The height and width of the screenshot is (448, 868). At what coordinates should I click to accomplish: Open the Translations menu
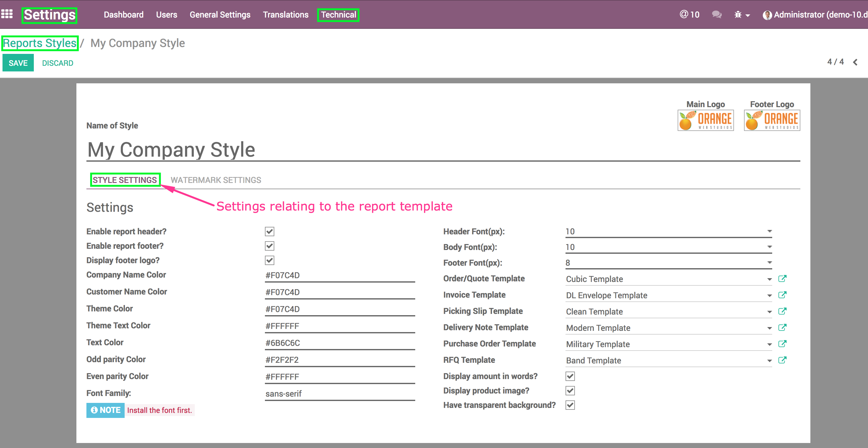pyautogui.click(x=286, y=15)
